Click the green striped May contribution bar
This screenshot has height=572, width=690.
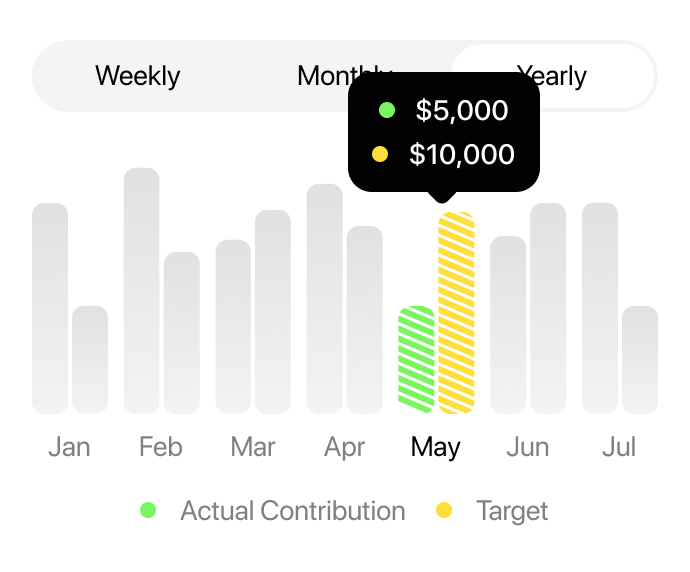[416, 360]
